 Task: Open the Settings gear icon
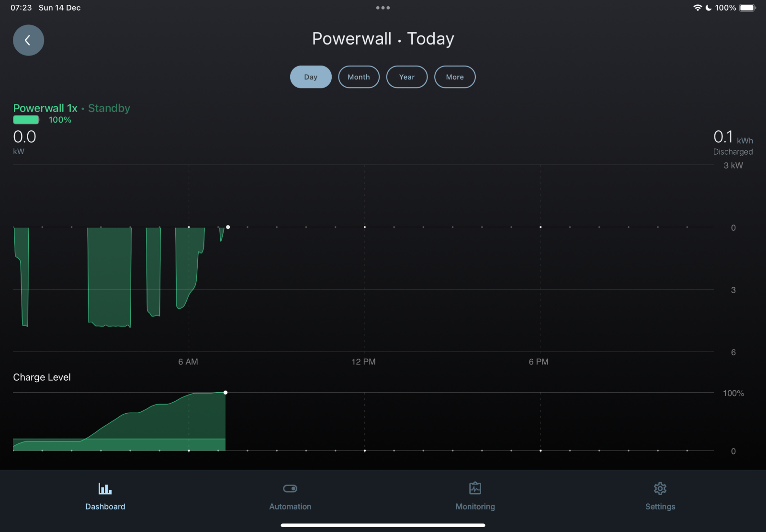click(660, 488)
